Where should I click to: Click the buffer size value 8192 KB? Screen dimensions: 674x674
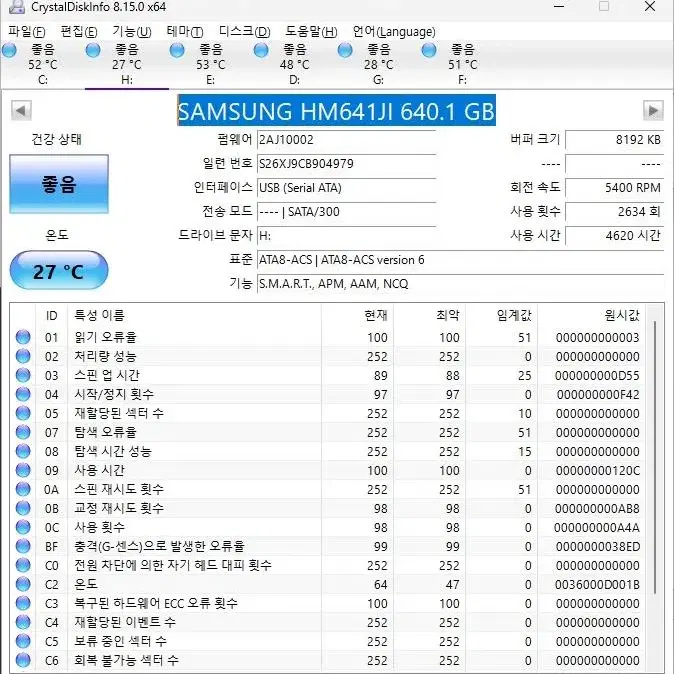click(615, 140)
